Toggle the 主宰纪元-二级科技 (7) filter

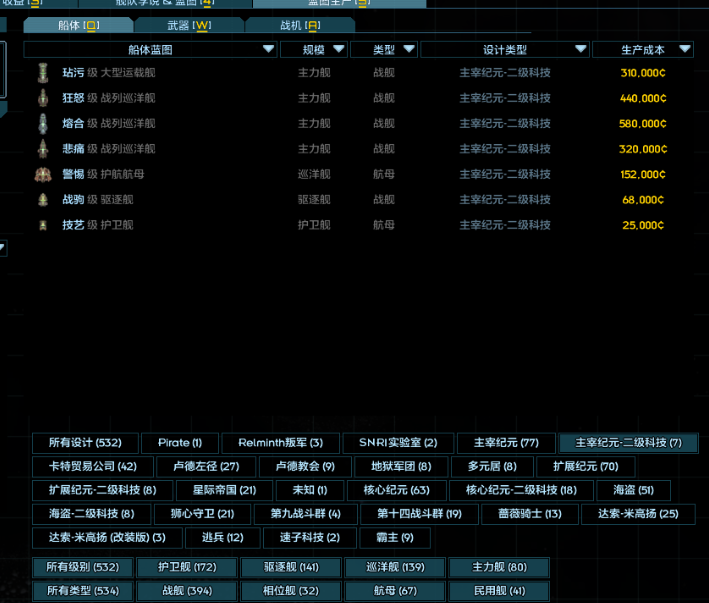point(629,443)
